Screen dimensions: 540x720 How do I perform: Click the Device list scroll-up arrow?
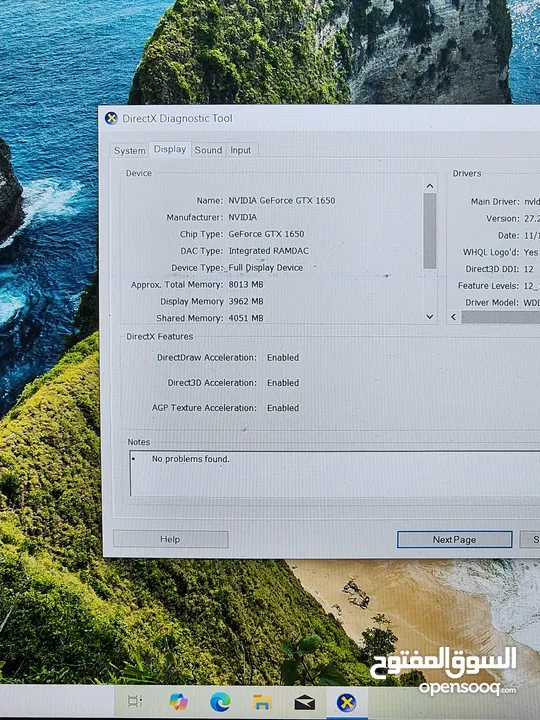click(x=430, y=186)
